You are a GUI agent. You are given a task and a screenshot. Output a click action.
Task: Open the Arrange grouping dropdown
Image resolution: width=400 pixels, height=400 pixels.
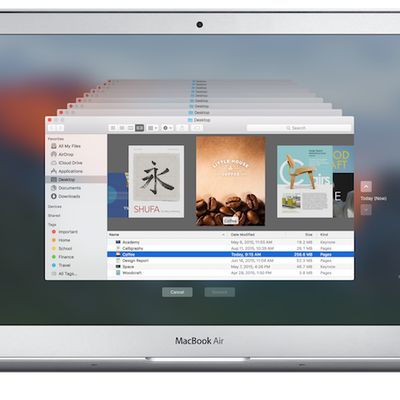pyautogui.click(x=152, y=128)
